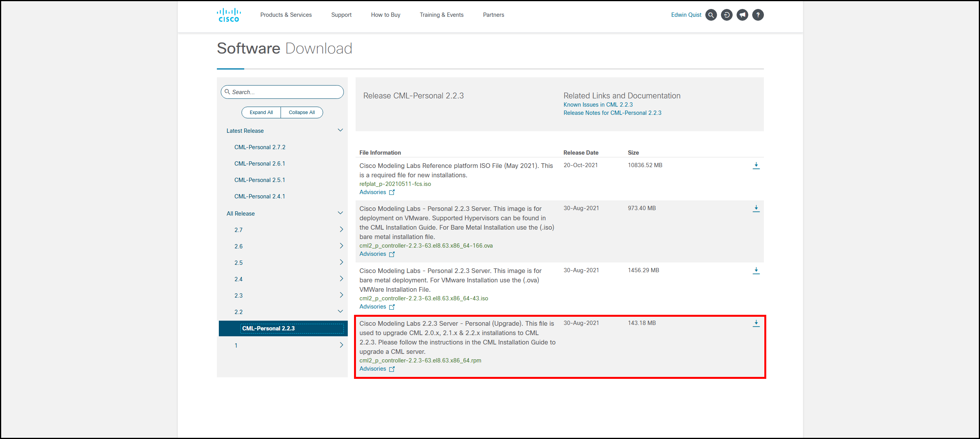Collapse the All Release section

(x=340, y=213)
